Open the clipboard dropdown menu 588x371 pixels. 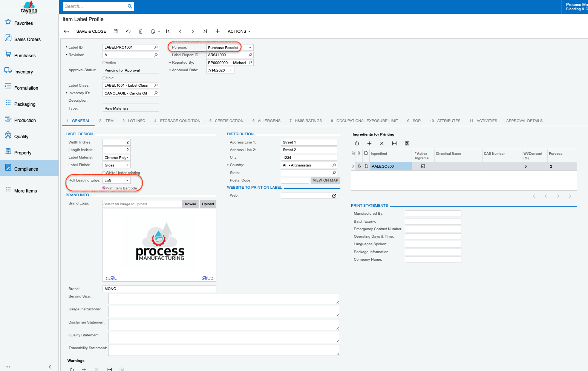pyautogui.click(x=155, y=31)
